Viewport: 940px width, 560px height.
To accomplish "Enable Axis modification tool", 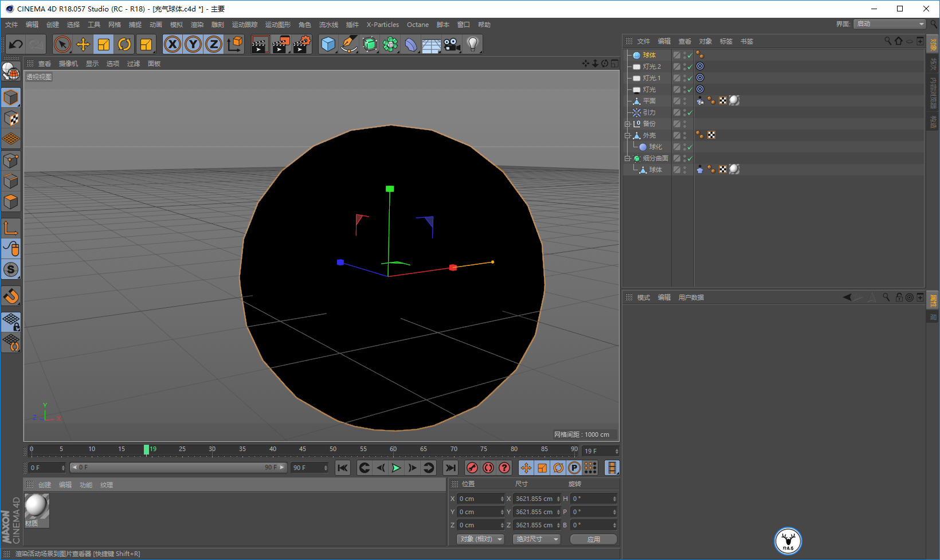I will point(11,228).
